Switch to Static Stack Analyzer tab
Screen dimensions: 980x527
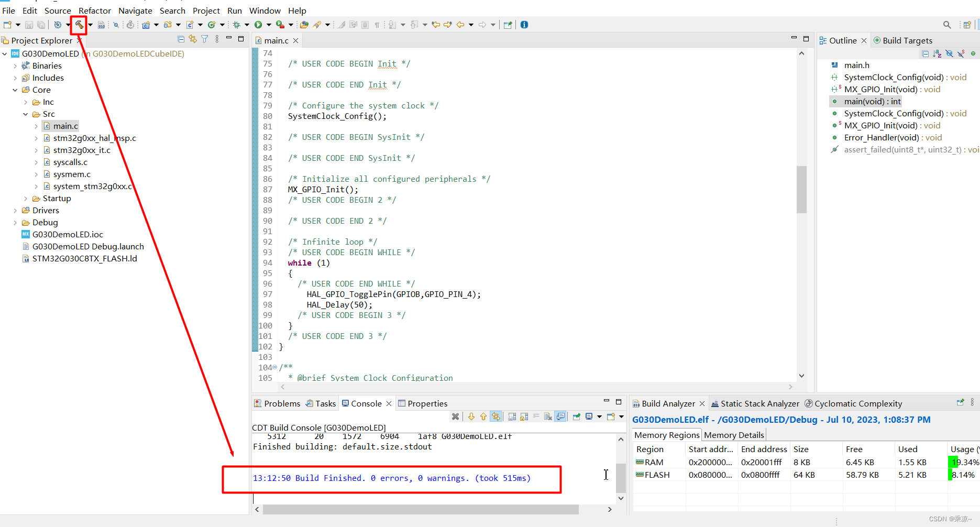click(x=755, y=403)
